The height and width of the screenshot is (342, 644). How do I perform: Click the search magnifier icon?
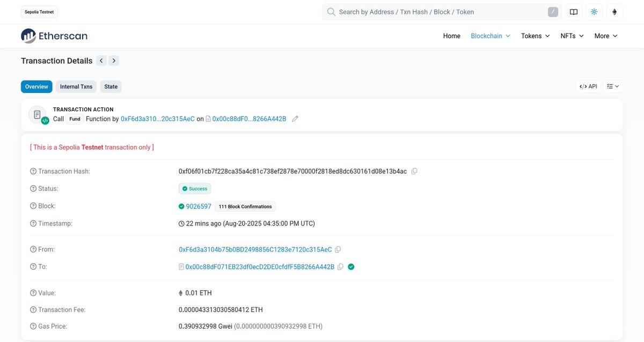click(x=331, y=12)
